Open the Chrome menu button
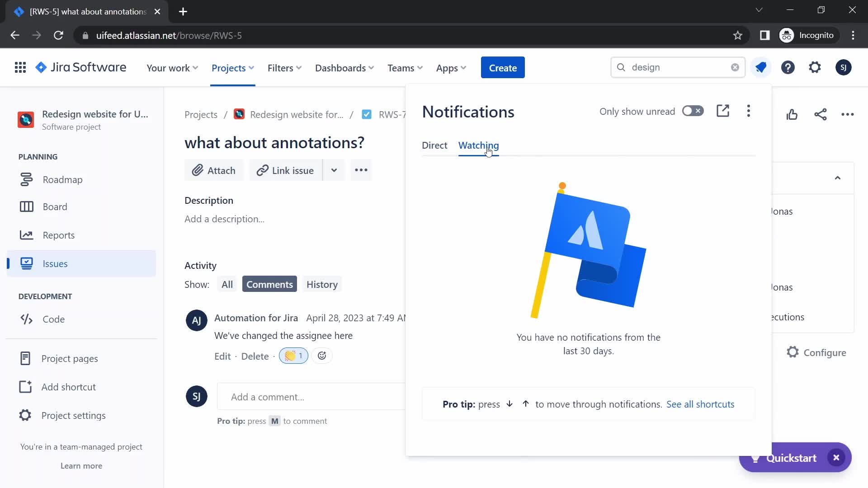The width and height of the screenshot is (868, 488). tap(853, 35)
